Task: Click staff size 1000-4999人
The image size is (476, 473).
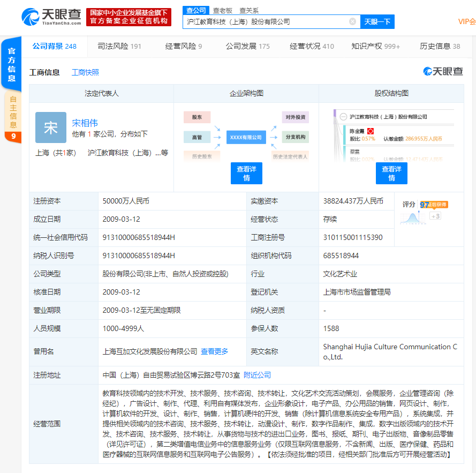Action: tap(123, 329)
